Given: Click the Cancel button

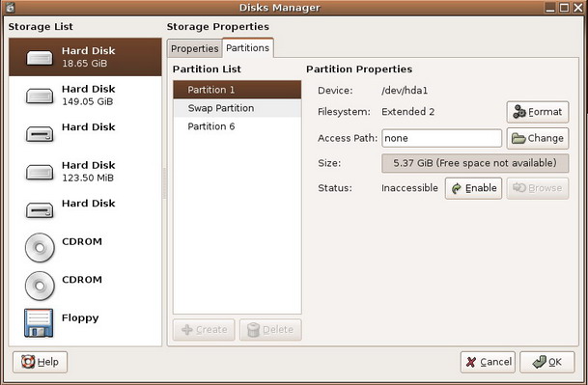Looking at the screenshot, I should [488, 362].
